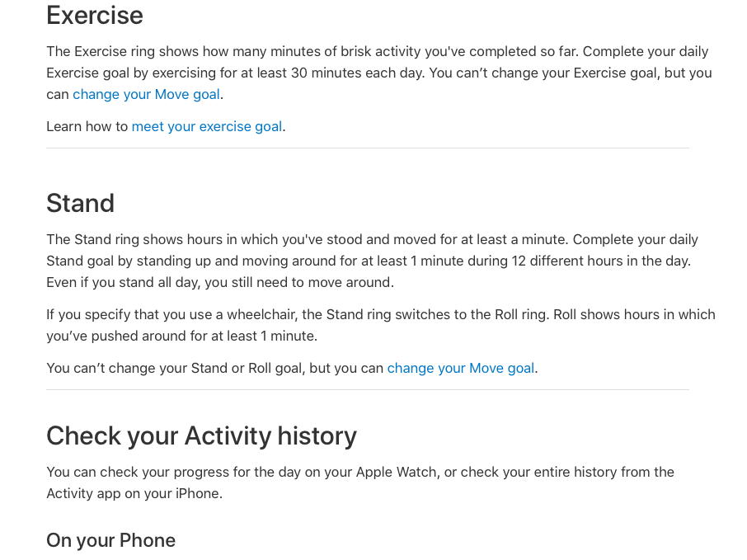Follow "change your Move goal" link under Stand

coord(461,368)
